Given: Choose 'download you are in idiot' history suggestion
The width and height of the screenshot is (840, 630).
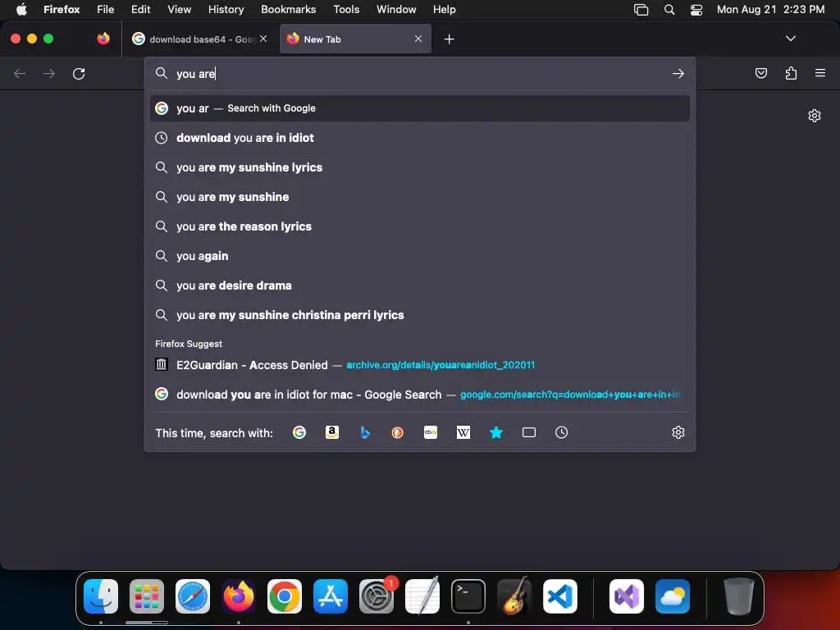Looking at the screenshot, I should [420, 138].
